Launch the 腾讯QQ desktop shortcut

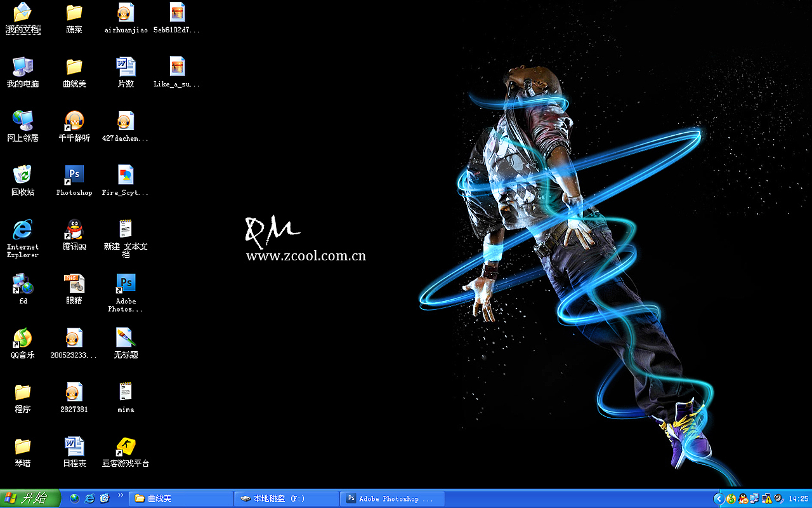pos(74,234)
